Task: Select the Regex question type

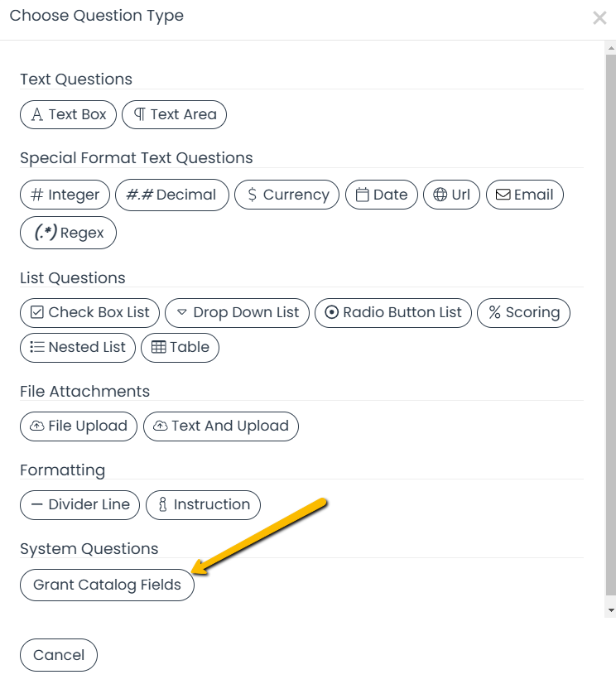Action: pos(68,233)
